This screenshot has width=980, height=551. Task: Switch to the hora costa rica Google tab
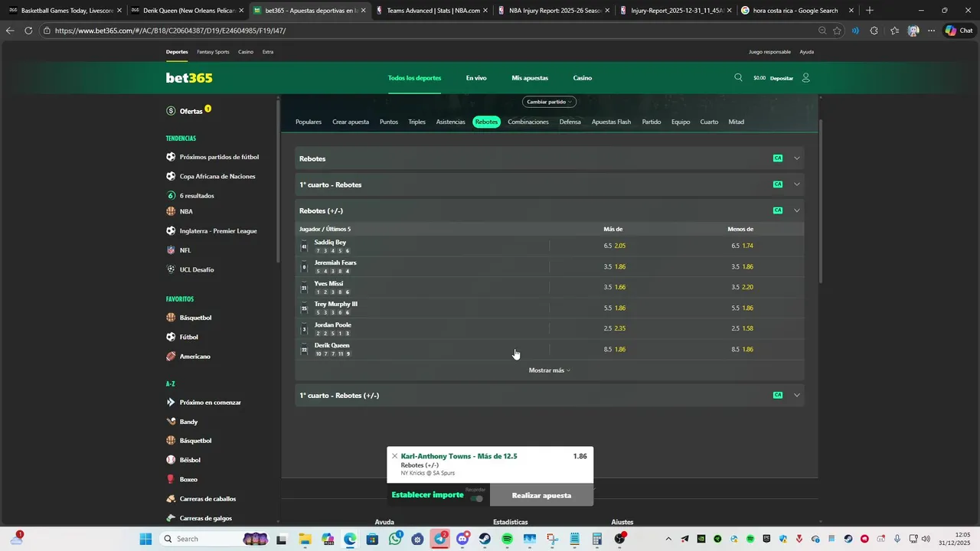click(x=796, y=11)
